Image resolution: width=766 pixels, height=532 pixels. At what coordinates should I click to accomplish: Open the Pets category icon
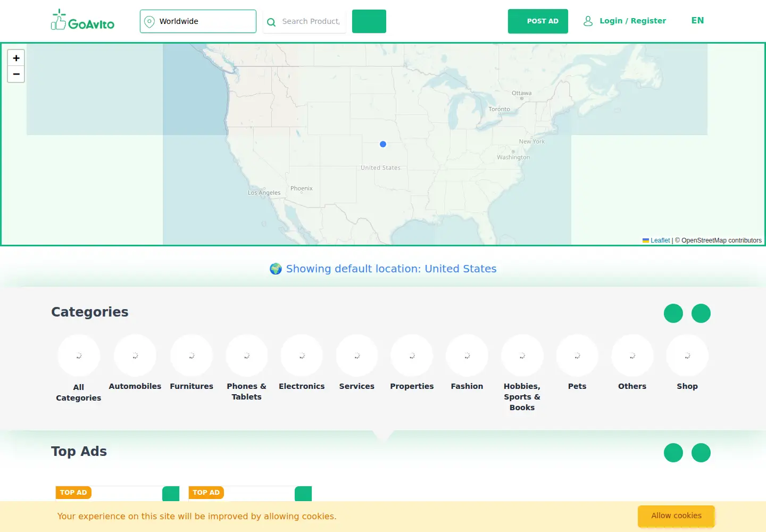(577, 355)
